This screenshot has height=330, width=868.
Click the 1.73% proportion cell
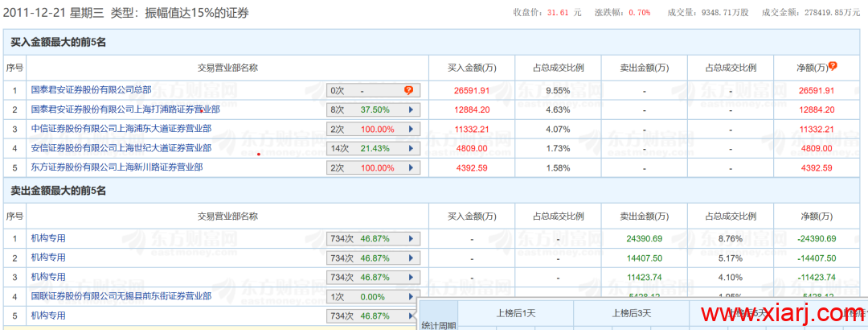tap(558, 149)
